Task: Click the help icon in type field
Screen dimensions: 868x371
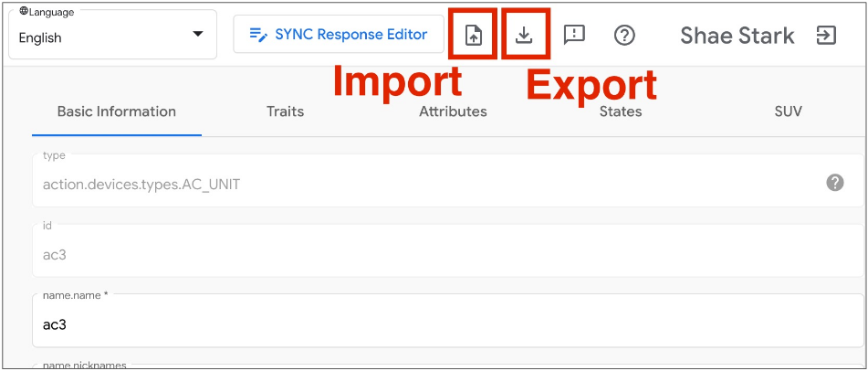Action: (834, 183)
